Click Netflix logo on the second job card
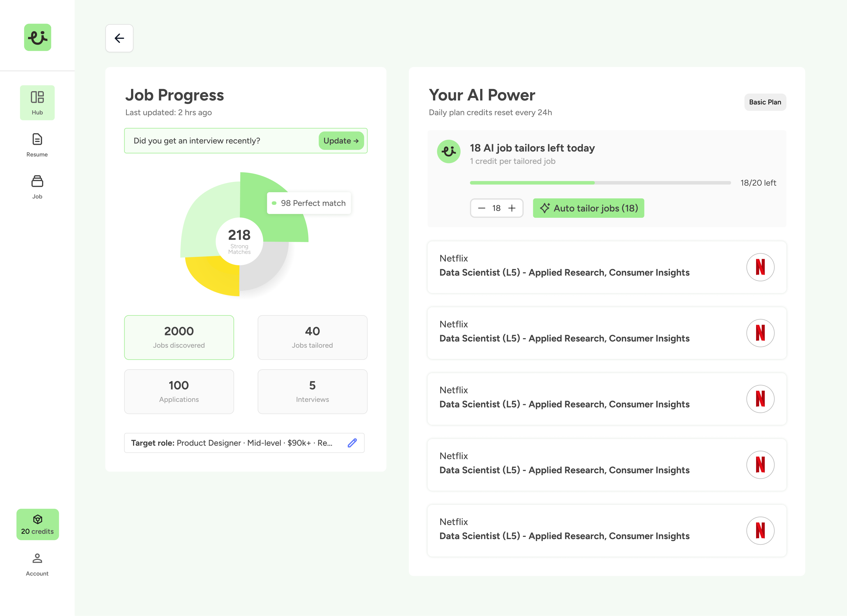 coord(760,333)
